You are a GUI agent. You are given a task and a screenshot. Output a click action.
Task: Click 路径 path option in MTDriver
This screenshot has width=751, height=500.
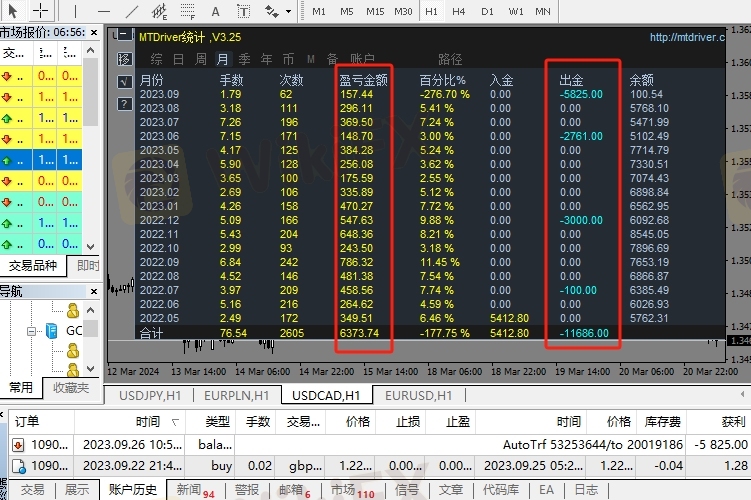point(450,59)
